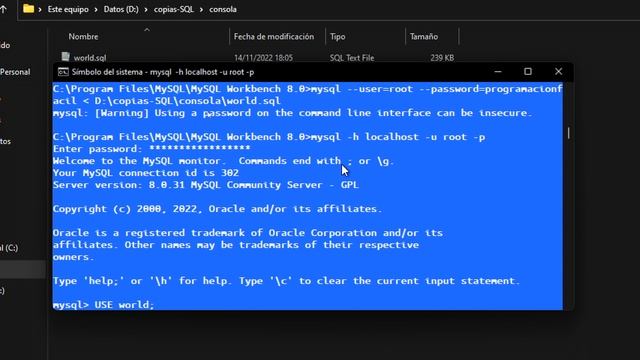Expand chevron after "Este equipo" breadcrumb
Viewport: 640px width, 360px height.
coord(96,9)
